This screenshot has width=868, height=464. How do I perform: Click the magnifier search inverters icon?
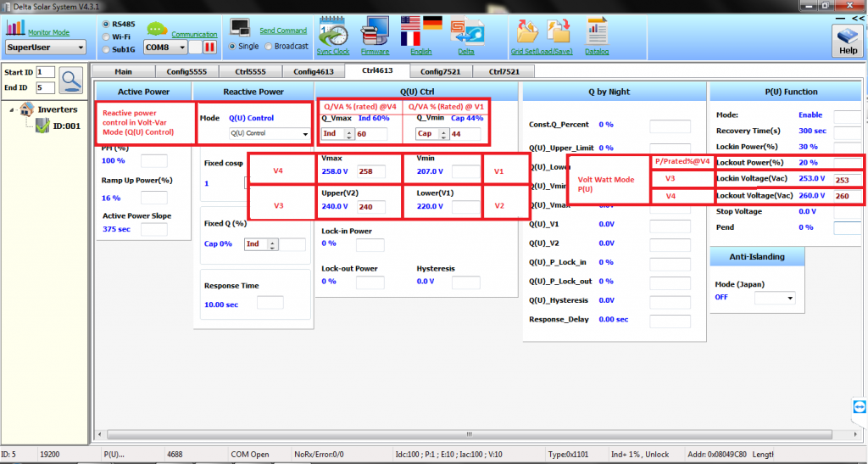(x=71, y=80)
